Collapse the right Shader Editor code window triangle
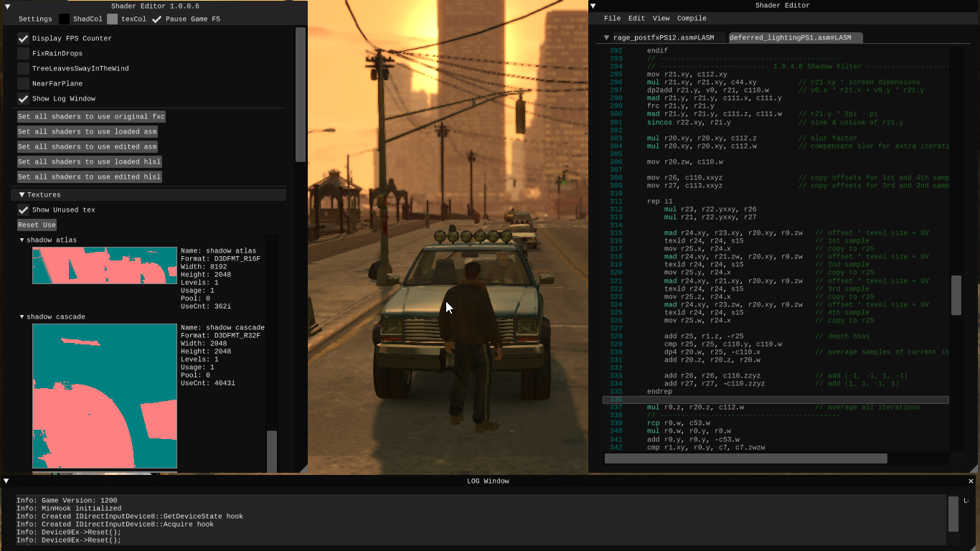 point(593,6)
